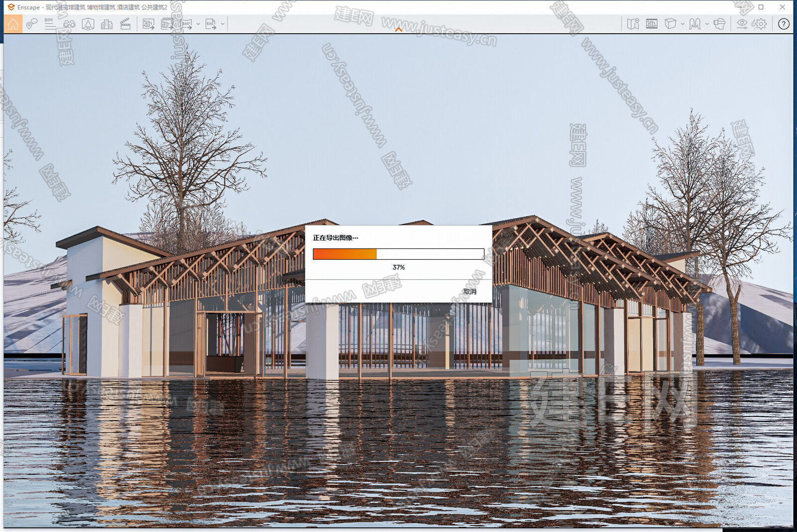
Task: Expand the EXE export dropdown arrow
Action: tap(223, 24)
